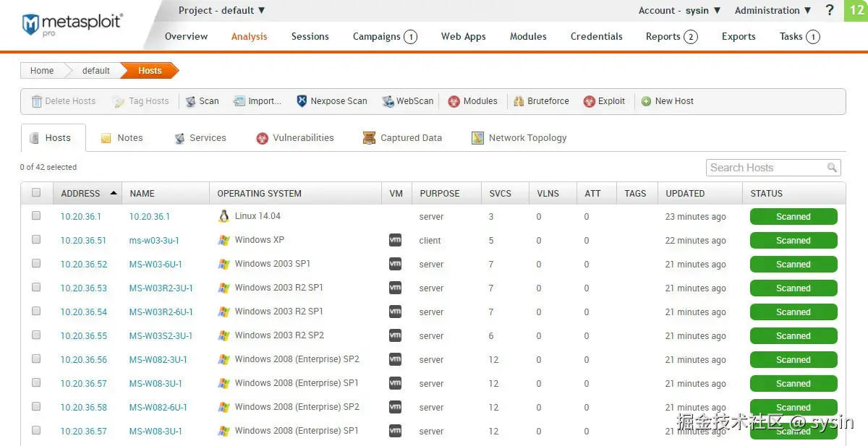Switch to the Notes tab
868x446 pixels.
122,137
